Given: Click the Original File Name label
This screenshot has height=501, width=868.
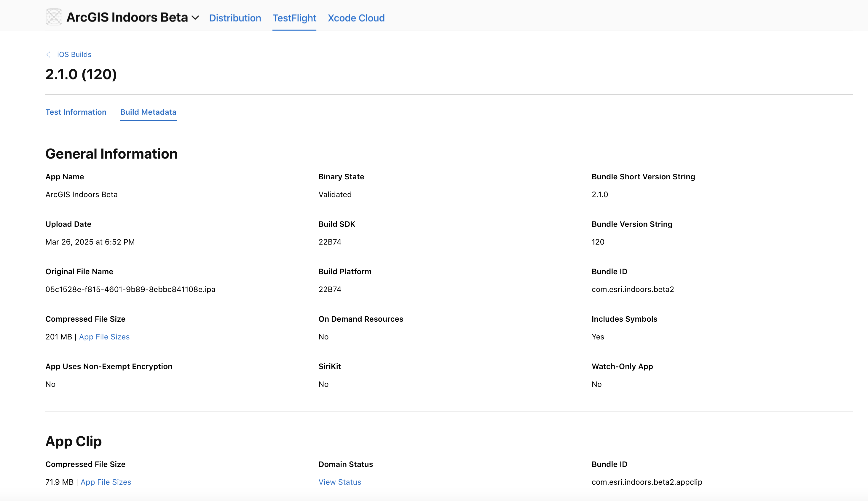Looking at the screenshot, I should point(79,272).
